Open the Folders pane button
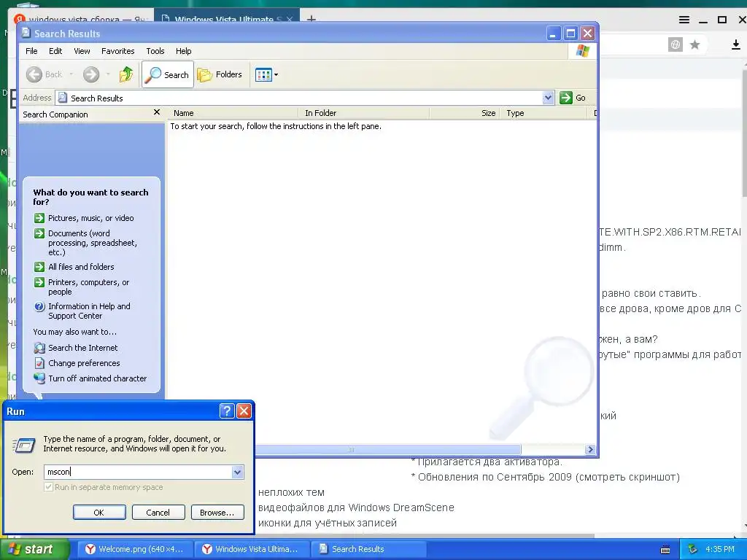Screen dimensions: 747x560 coord(220,74)
